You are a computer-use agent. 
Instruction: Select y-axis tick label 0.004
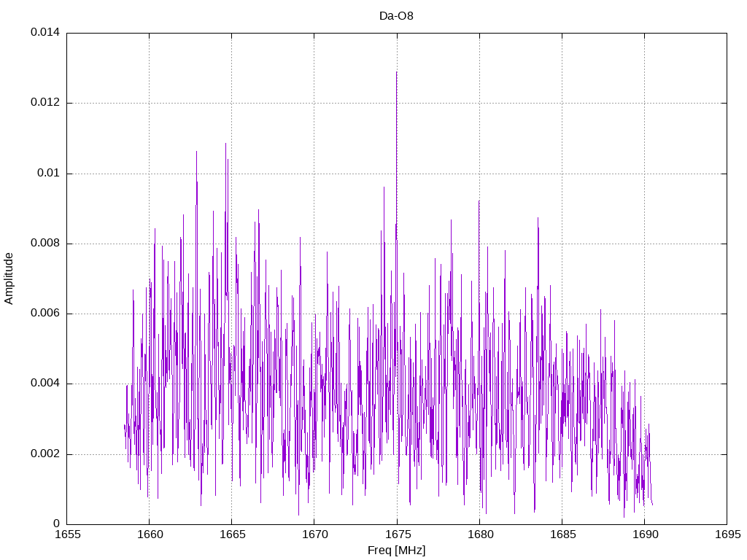click(x=45, y=384)
